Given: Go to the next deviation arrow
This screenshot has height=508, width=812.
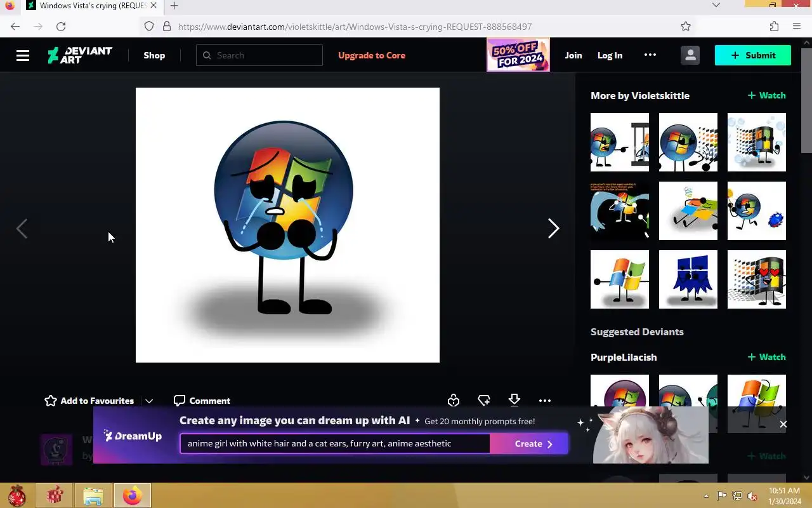Looking at the screenshot, I should click(554, 229).
